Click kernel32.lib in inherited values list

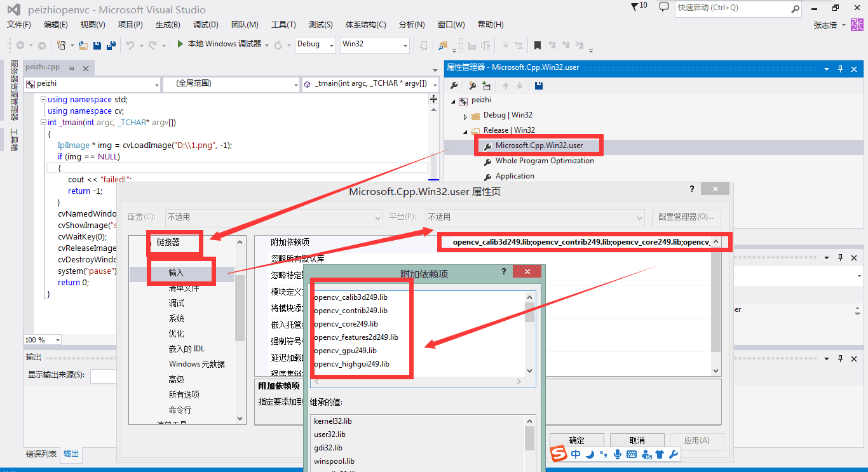(x=333, y=421)
